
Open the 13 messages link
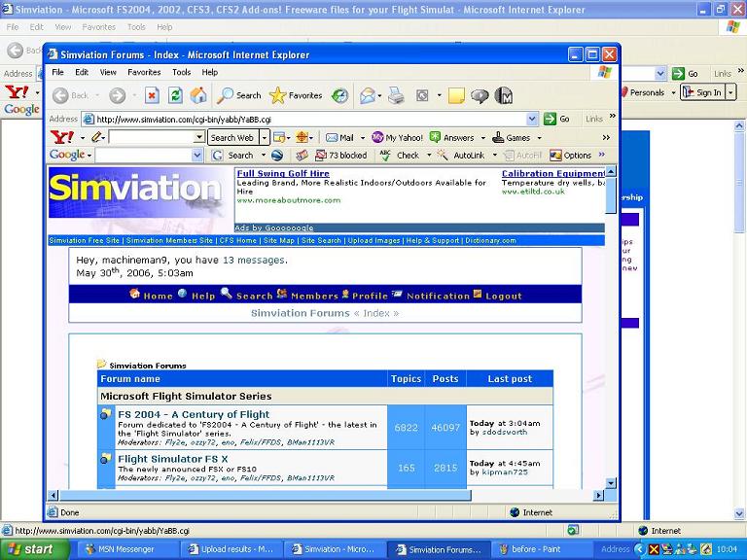click(x=253, y=261)
